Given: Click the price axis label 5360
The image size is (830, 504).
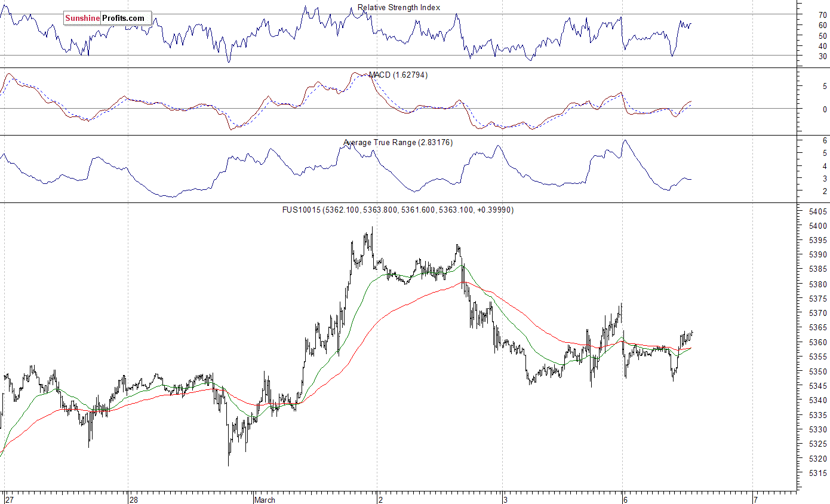Looking at the screenshot, I should (818, 342).
